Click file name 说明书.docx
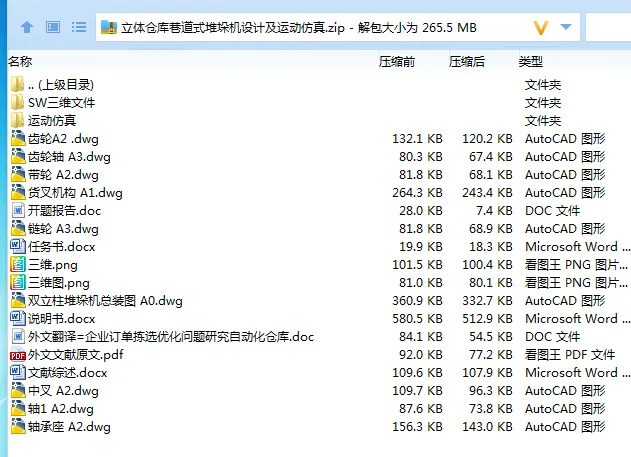 pyautogui.click(x=62, y=319)
